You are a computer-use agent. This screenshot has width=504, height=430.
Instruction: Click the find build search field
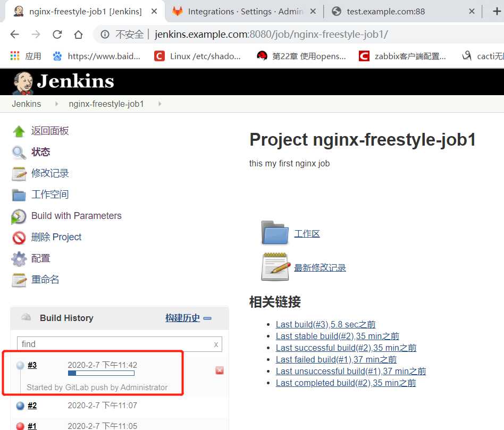tap(119, 344)
